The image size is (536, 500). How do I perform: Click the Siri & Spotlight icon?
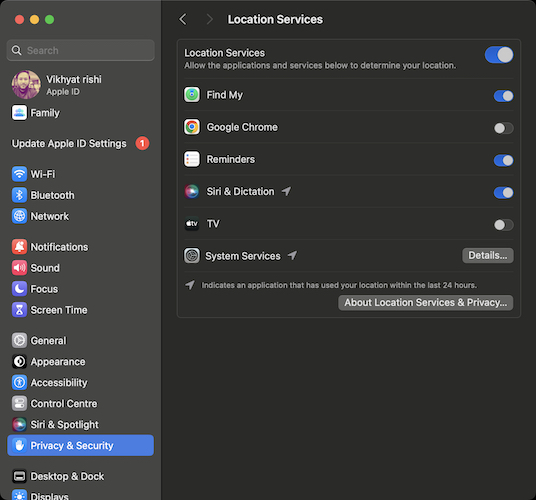(19, 424)
